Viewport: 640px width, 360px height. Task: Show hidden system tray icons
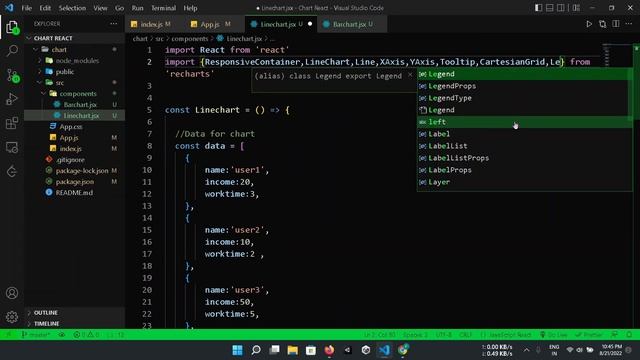(527, 350)
